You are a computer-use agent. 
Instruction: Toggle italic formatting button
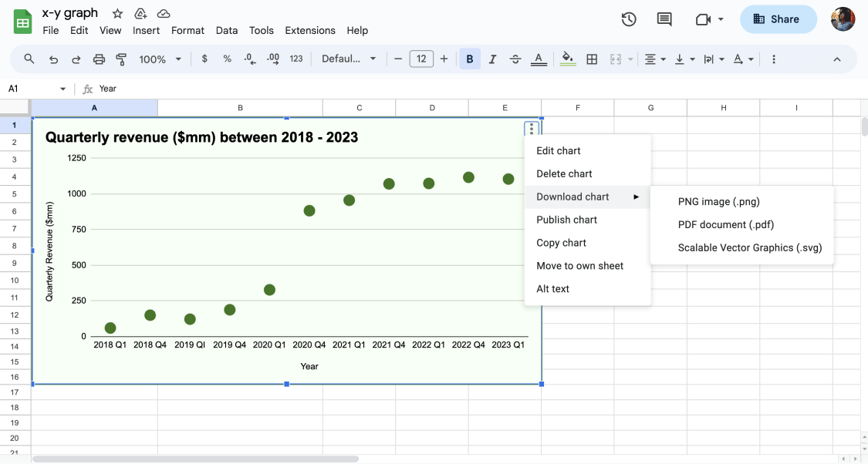click(x=492, y=59)
